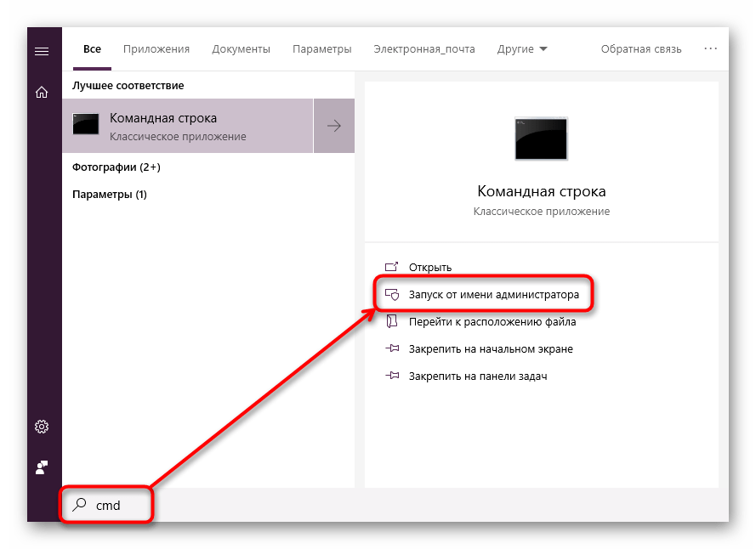
Task: Click the file location icon
Action: pos(392,321)
